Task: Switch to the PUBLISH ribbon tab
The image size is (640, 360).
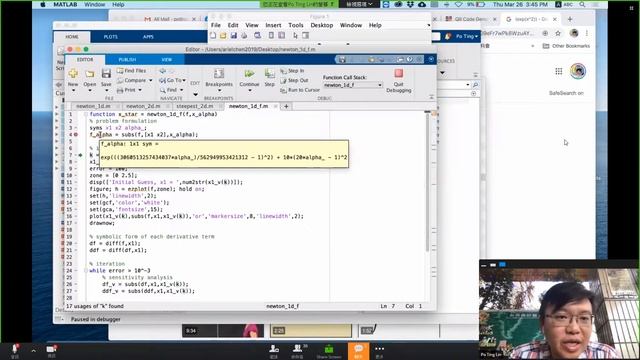Action: (127, 60)
